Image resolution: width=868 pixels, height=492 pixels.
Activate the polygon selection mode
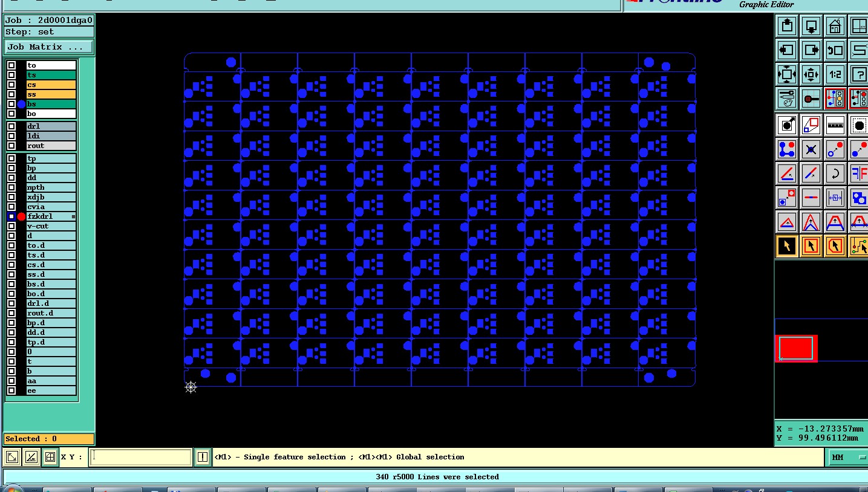(835, 246)
